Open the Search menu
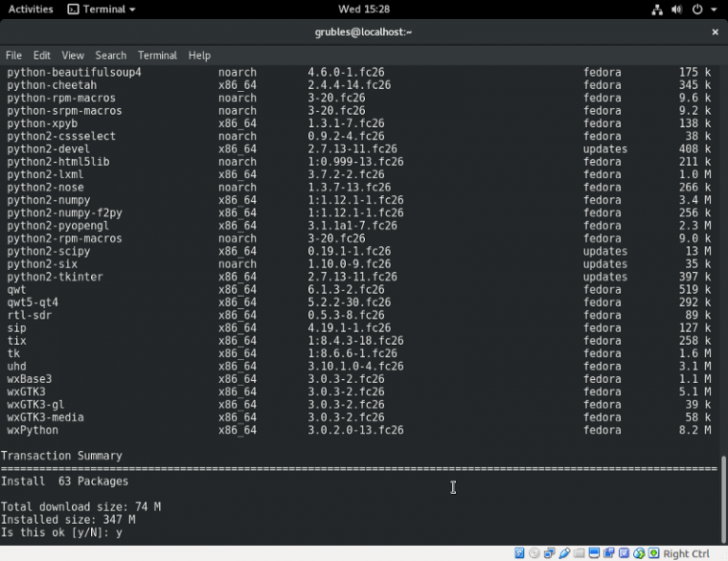The height and width of the screenshot is (561, 728). (x=111, y=56)
